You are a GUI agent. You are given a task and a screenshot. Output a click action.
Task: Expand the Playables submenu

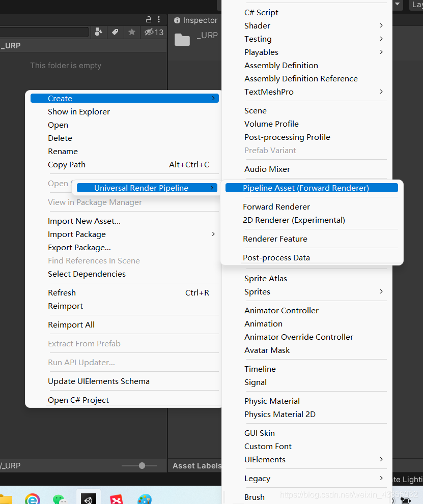click(x=307, y=52)
